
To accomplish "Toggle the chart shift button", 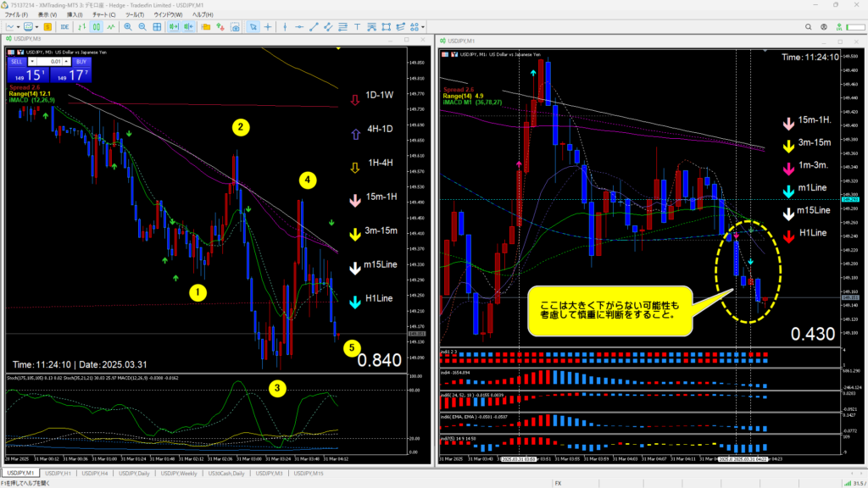I will click(187, 26).
